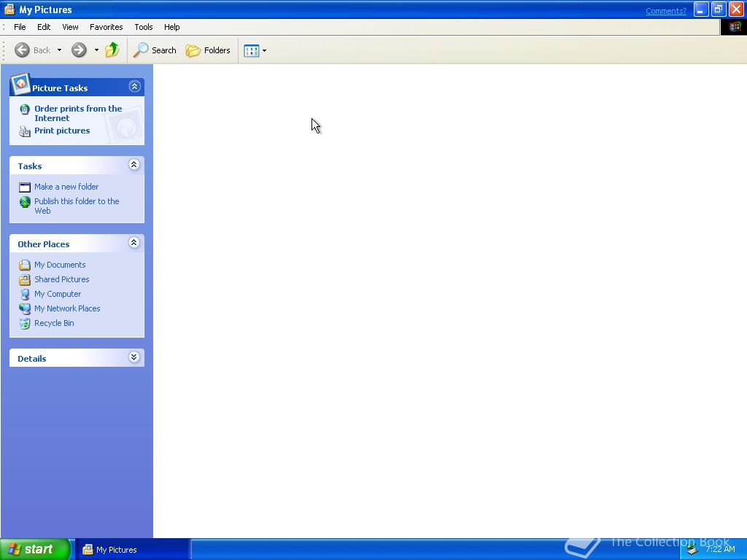Click the system tray hardware icon

tap(693, 550)
